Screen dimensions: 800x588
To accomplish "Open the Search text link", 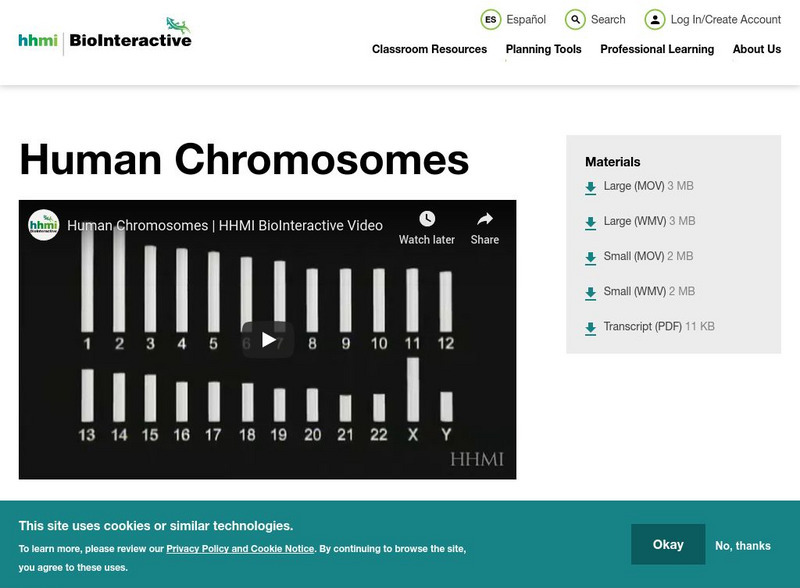I will tap(608, 20).
